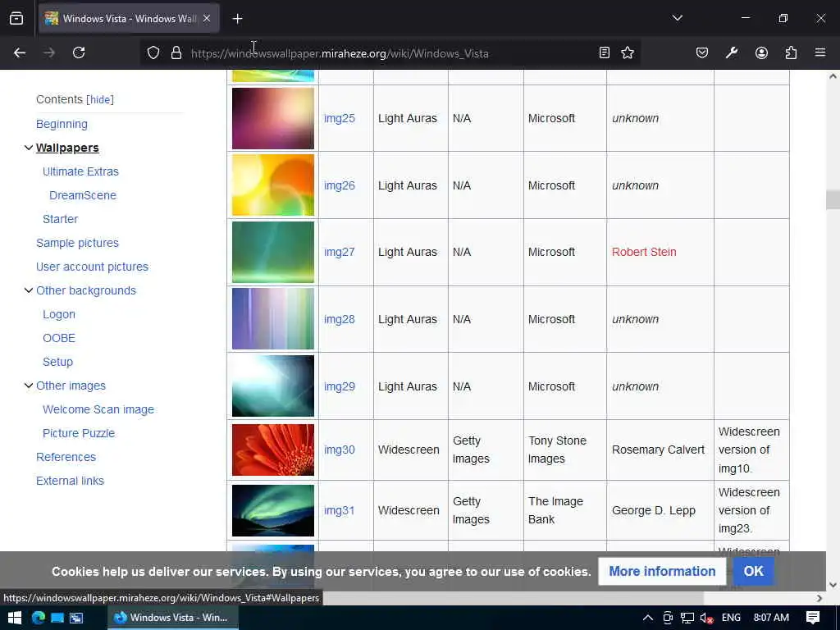The image size is (840, 630).
Task: Collapse Other backgrounds section chevron
Action: [x=29, y=290]
